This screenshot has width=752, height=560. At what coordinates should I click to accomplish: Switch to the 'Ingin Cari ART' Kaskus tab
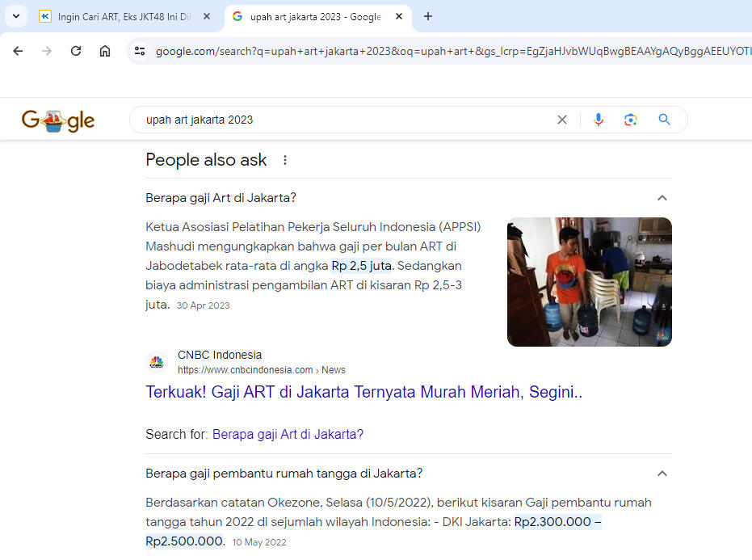coord(121,15)
